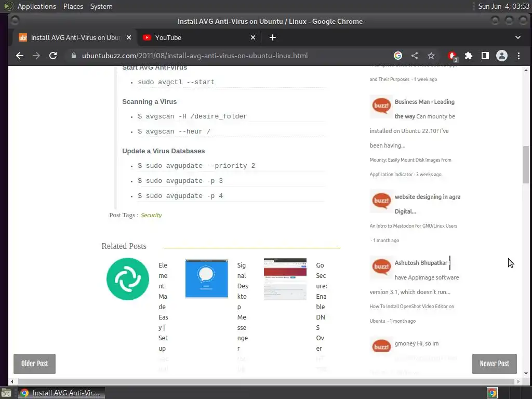Click the avgscan -H /desire_folder command
The image size is (532, 399).
click(x=192, y=116)
